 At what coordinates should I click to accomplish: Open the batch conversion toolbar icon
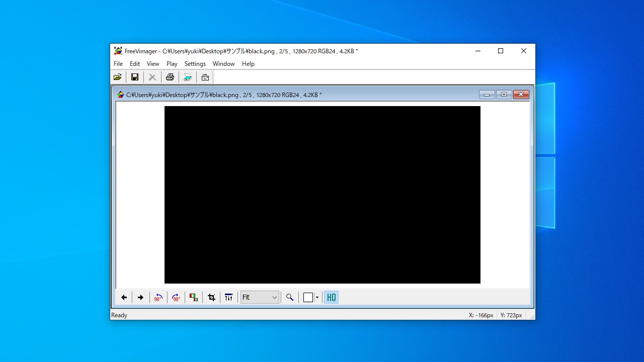pyautogui.click(x=205, y=77)
